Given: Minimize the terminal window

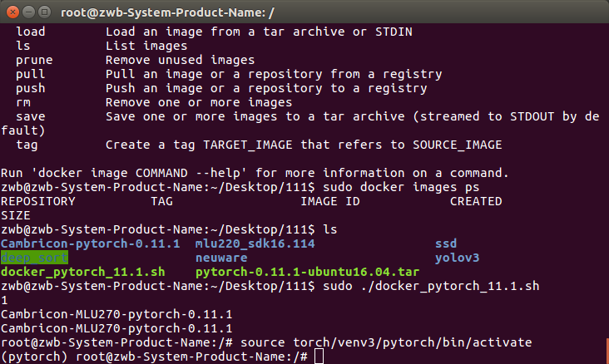Looking at the screenshot, I should point(29,12).
